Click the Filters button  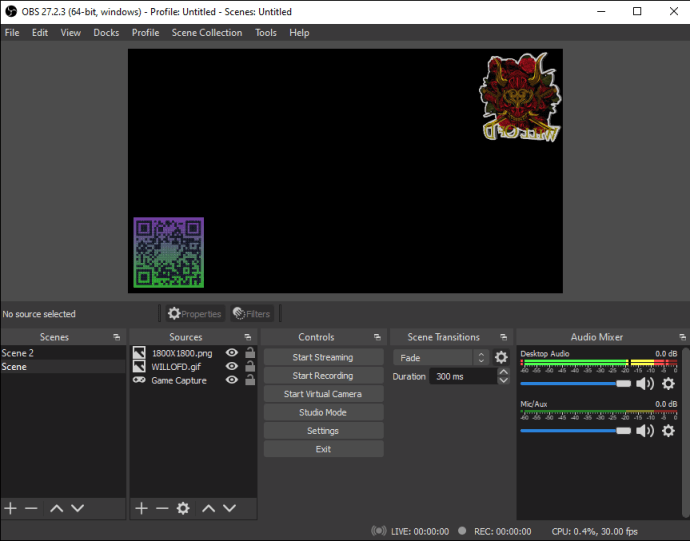252,313
